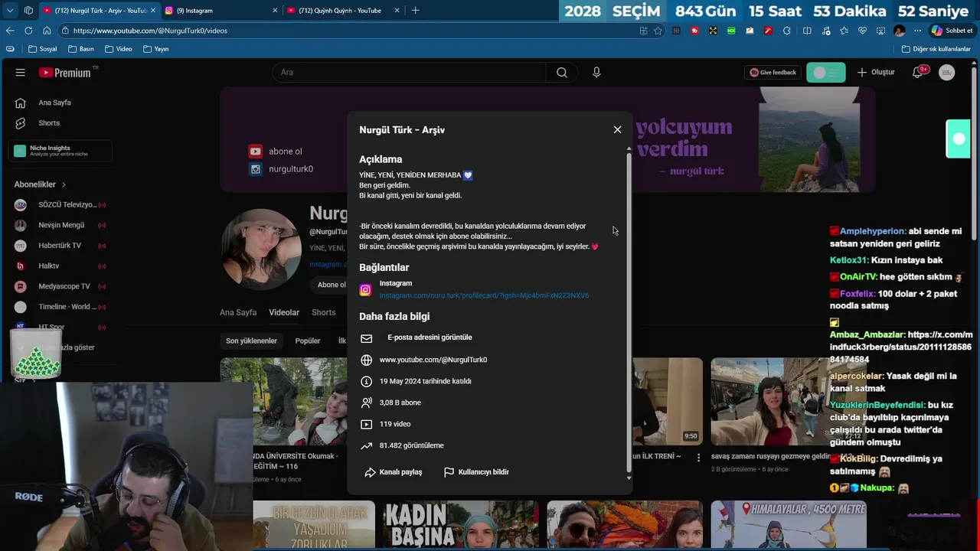Click the Instagram icon under Bağlantılar
Viewport: 980px width, 551px height.
click(x=366, y=290)
